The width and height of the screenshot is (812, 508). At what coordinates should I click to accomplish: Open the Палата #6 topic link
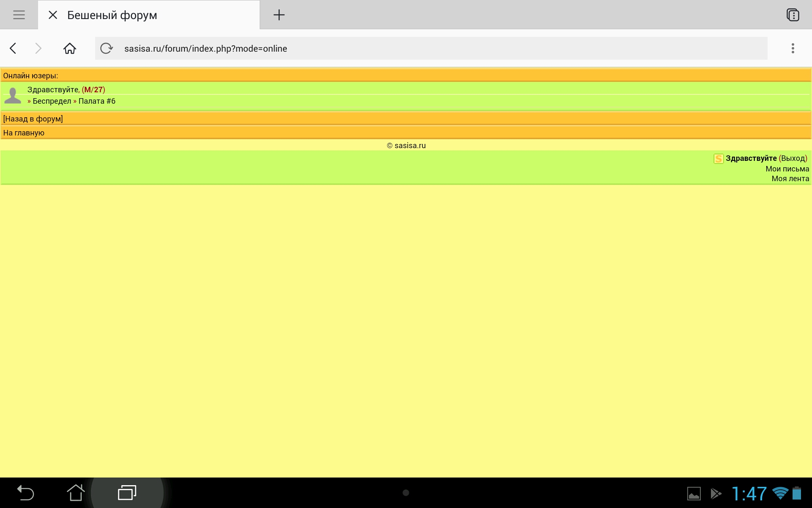[x=97, y=101]
